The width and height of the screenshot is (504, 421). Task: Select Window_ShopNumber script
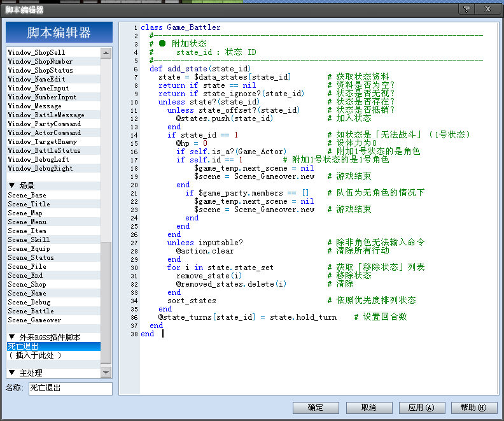(53, 61)
